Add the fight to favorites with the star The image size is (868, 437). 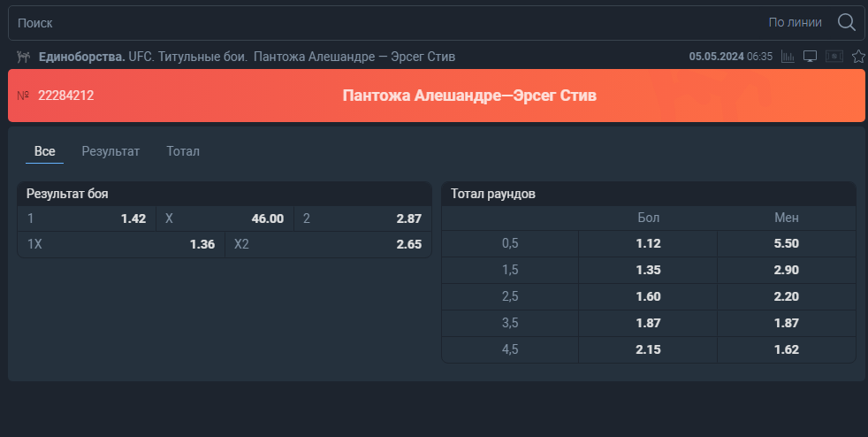858,56
